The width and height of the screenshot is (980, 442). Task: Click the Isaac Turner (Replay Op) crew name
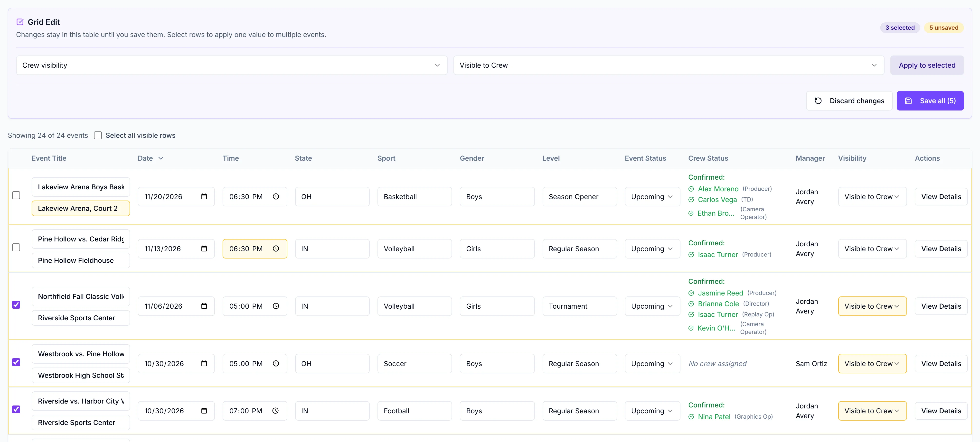point(717,314)
